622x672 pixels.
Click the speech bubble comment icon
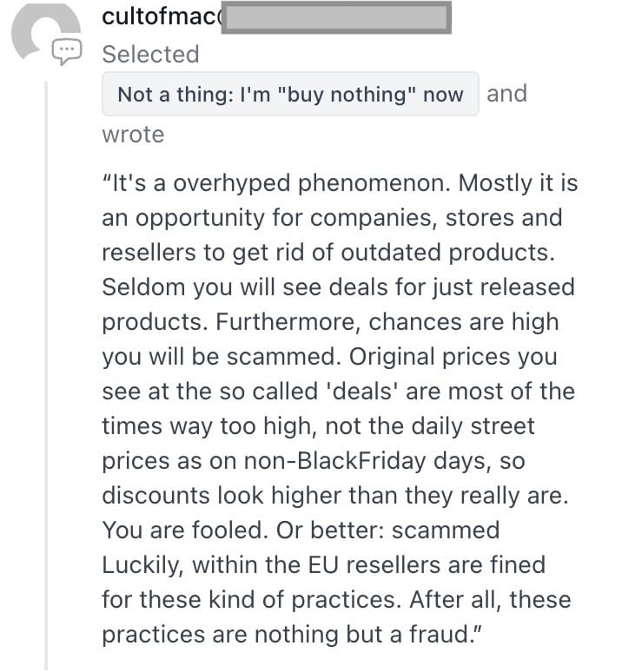pyautogui.click(x=66, y=51)
